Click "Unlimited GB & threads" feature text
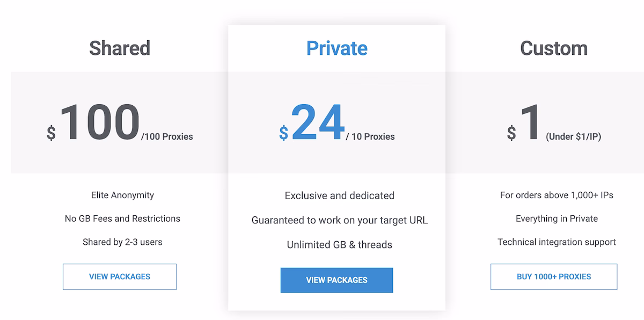Viewport: 644px width, 320px height. point(339,245)
